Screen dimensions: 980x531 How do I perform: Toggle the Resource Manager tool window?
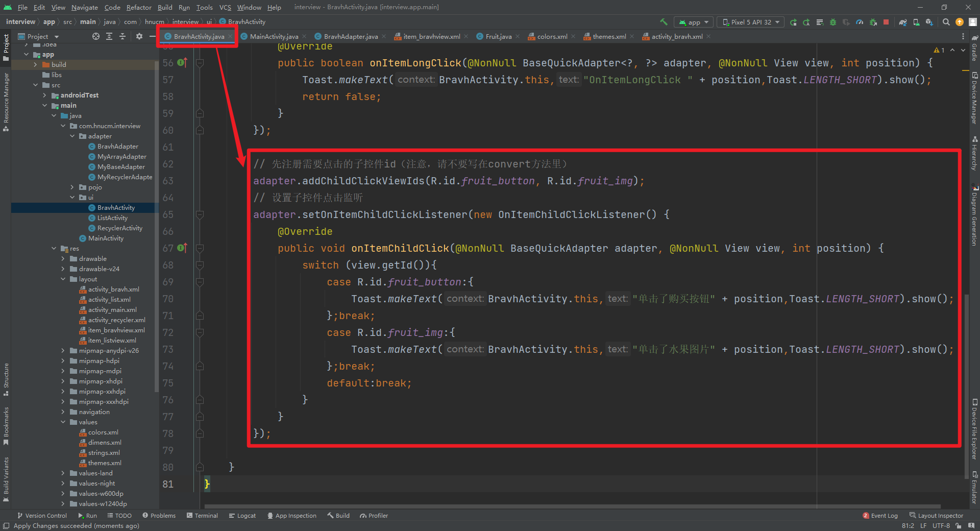pyautogui.click(x=6, y=102)
